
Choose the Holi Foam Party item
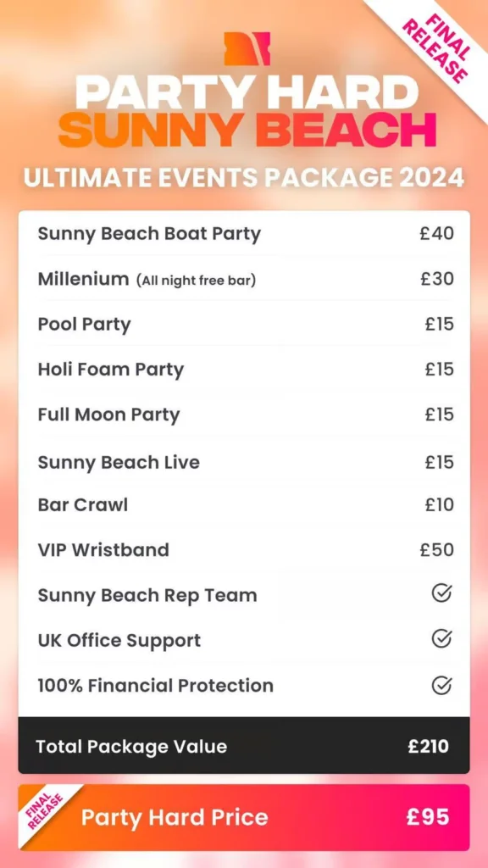[x=244, y=370]
